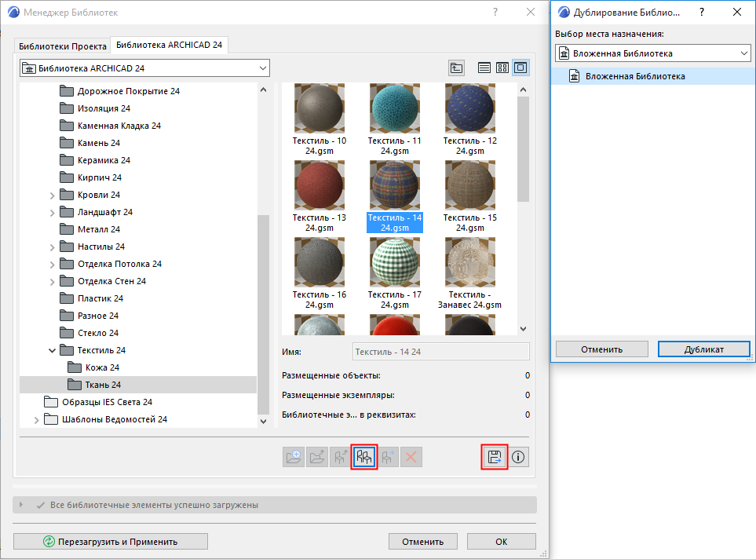This screenshot has width=756, height=559.
Task: Click the Текстиль - 10 sphere thumbnail
Action: (x=320, y=108)
